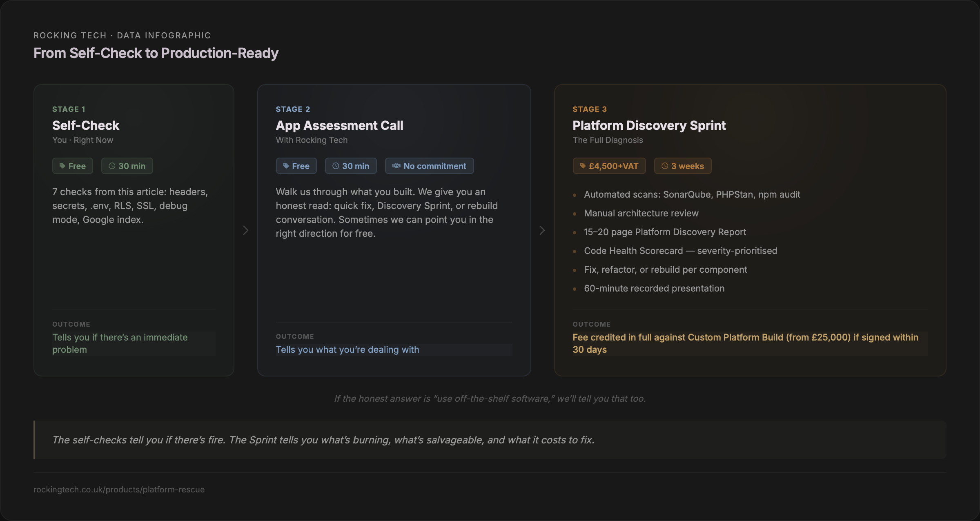The image size is (980, 521).
Task: Click the italic self-checks quote block
Action: (x=323, y=440)
